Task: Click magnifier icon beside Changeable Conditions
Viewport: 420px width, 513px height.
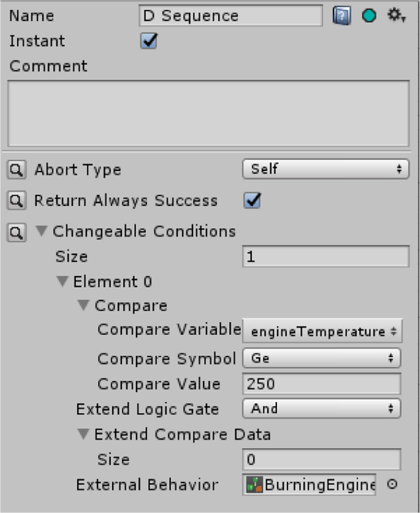Action: pyautogui.click(x=17, y=232)
